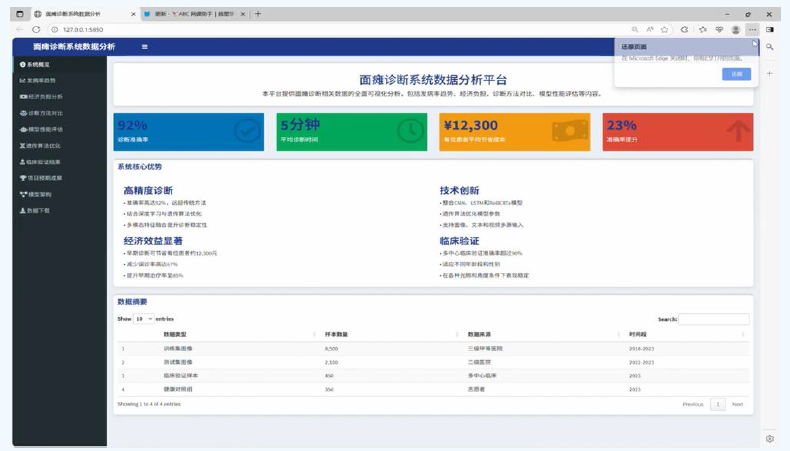This screenshot has height=451, width=790.
Task: Close the second browser tab
Action: [x=243, y=14]
